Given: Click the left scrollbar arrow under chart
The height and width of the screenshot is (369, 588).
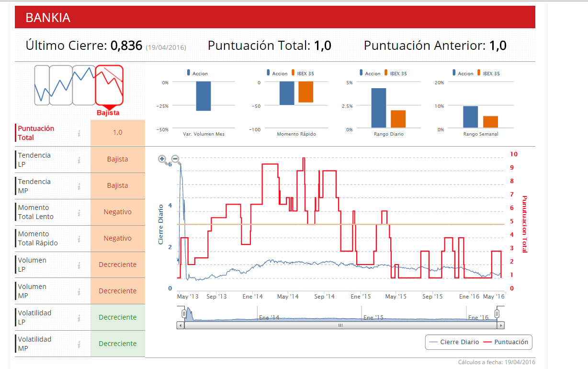Looking at the screenshot, I should point(181,325).
